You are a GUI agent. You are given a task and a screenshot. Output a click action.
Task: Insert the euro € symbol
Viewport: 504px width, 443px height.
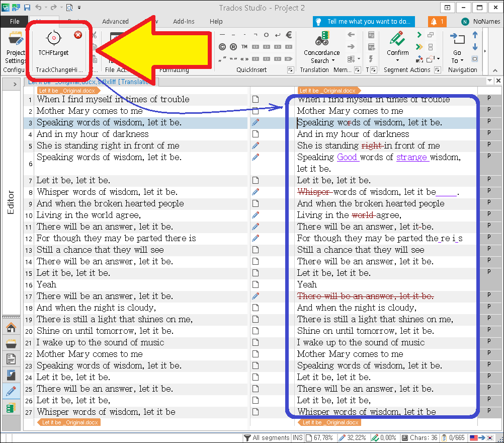click(289, 35)
